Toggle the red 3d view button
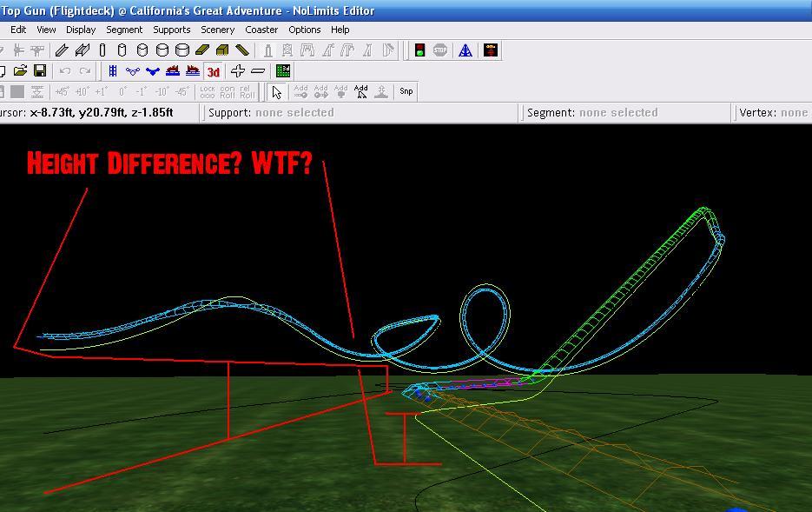The height and width of the screenshot is (512, 812). pyautogui.click(x=213, y=71)
